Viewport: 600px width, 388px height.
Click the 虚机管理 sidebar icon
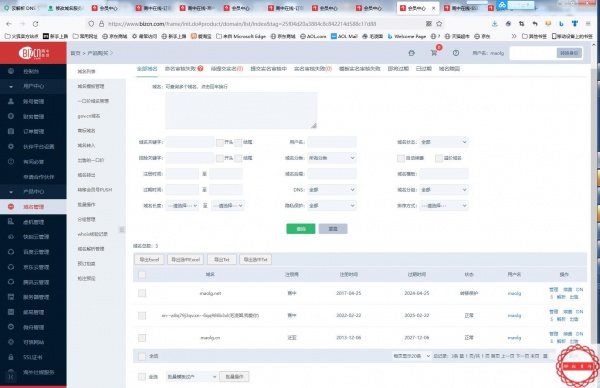click(x=11, y=222)
